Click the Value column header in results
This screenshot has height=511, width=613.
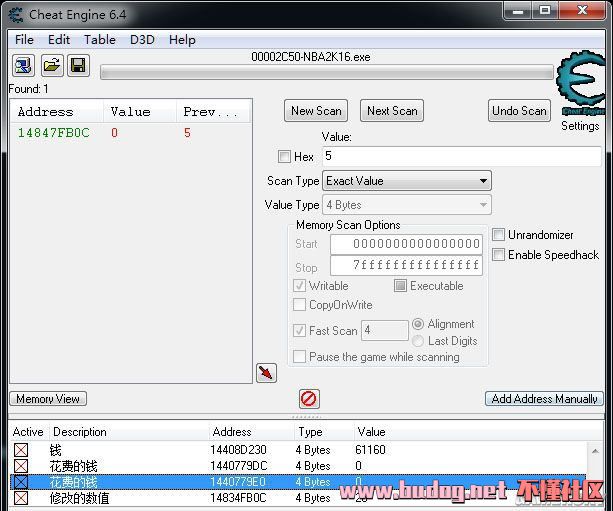pyautogui.click(x=140, y=111)
